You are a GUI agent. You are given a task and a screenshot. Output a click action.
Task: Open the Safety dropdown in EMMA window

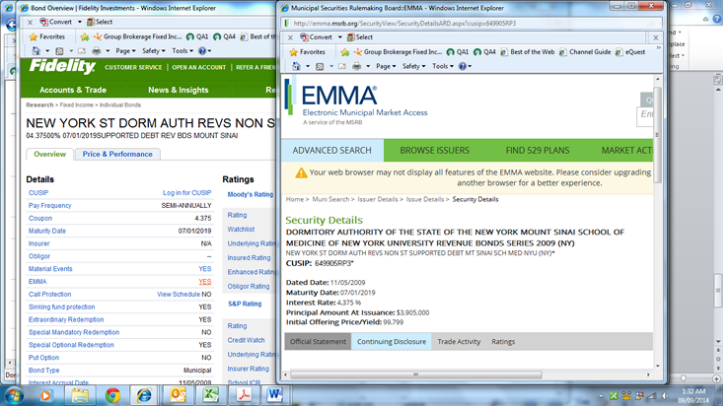point(414,66)
